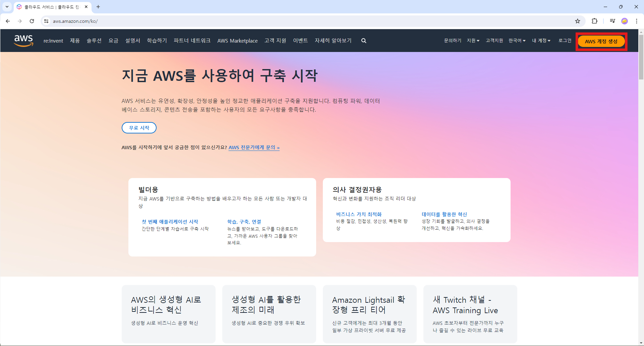The image size is (644, 346).
Task: Open the 솔루션 menu
Action: click(x=94, y=41)
